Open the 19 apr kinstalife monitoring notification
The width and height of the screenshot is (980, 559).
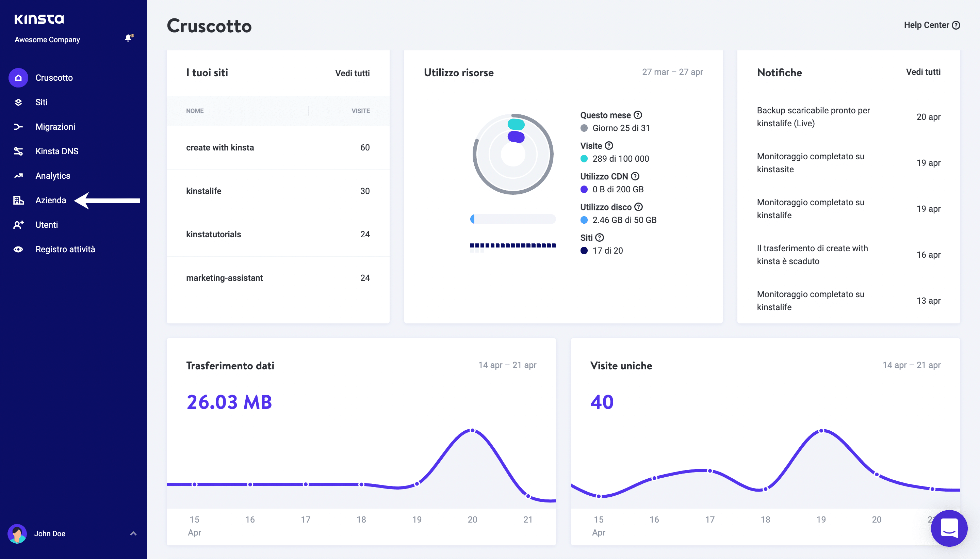point(848,209)
